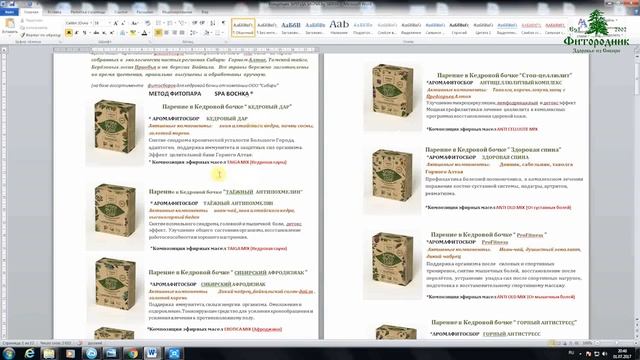Open the Change Case (Aa) dropdown
Viewport: 640px width, 360px height.
pyautogui.click(x=134, y=23)
